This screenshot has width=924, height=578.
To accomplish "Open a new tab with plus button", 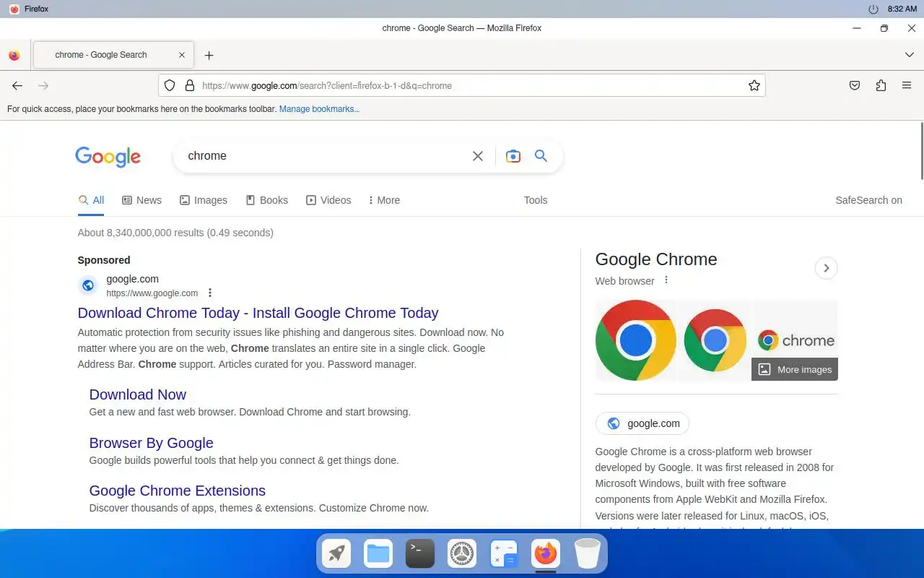I will click(x=209, y=55).
